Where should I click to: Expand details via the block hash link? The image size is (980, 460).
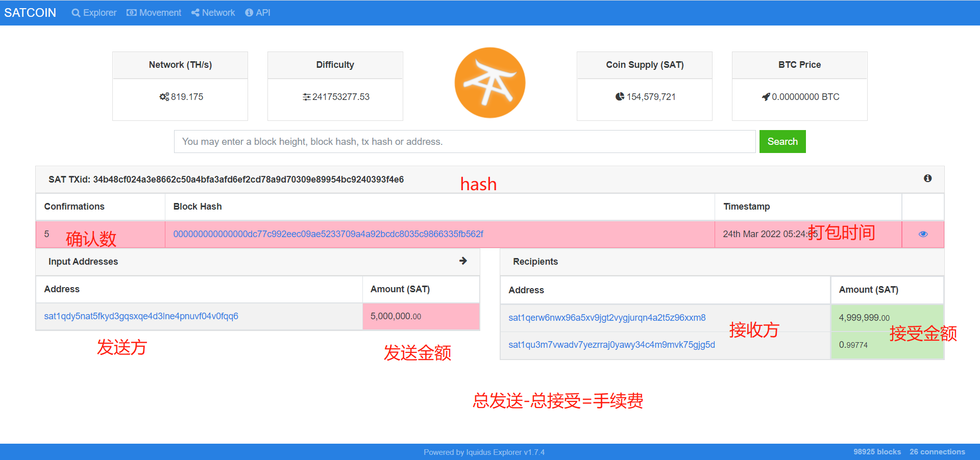(328, 234)
